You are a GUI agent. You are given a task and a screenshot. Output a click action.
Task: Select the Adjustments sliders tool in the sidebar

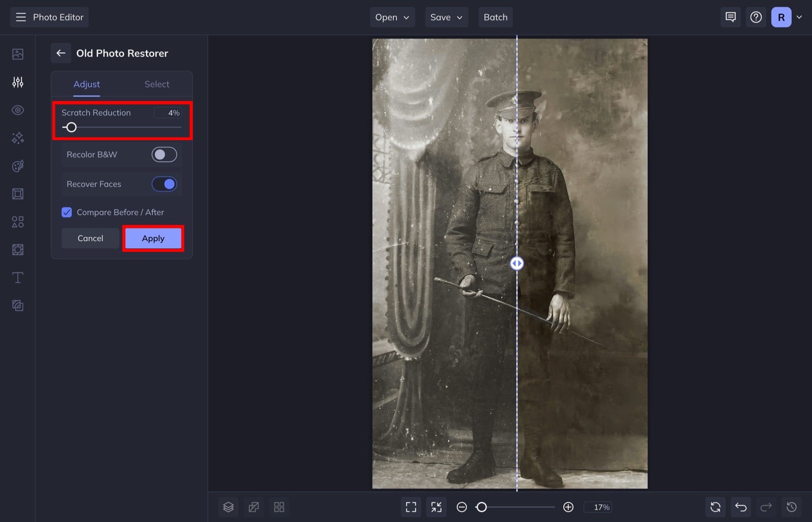pyautogui.click(x=17, y=82)
